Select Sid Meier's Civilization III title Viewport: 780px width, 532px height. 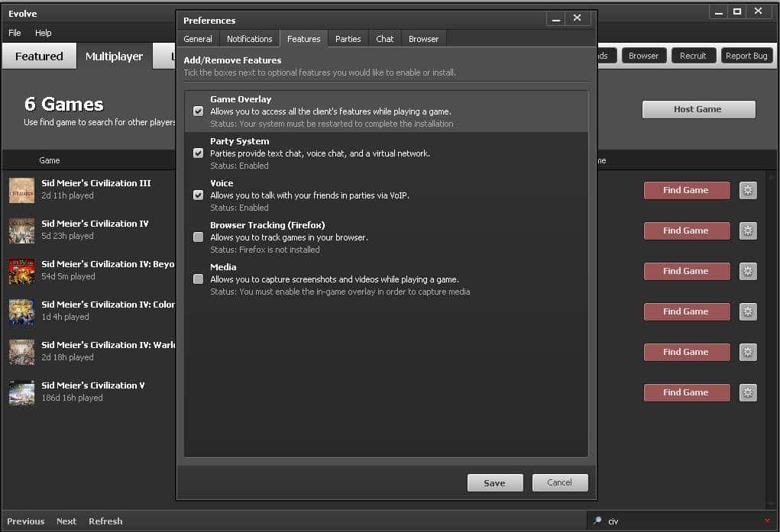click(96, 183)
